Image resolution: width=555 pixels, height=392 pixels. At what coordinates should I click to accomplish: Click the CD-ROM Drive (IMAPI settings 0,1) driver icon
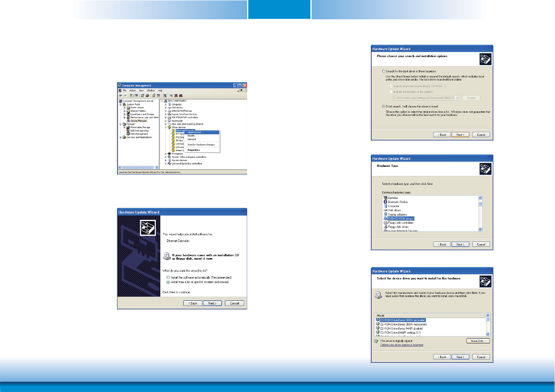(377, 332)
